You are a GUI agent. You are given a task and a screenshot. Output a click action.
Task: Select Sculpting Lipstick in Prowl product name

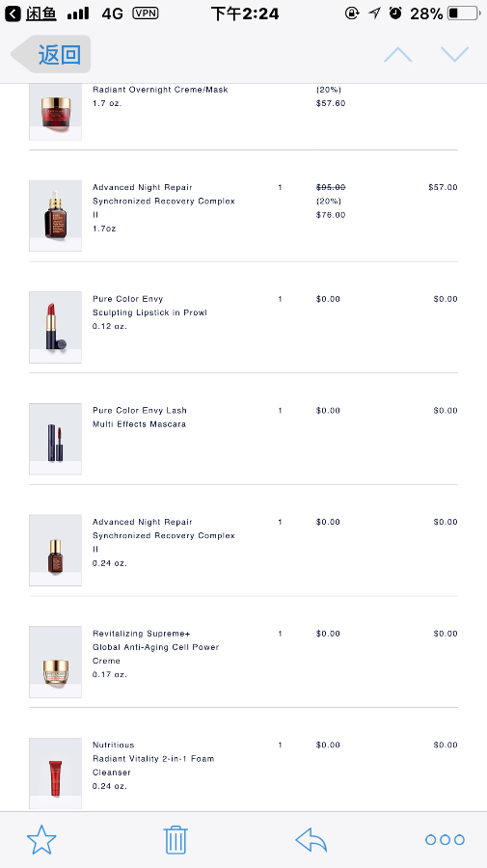click(149, 312)
